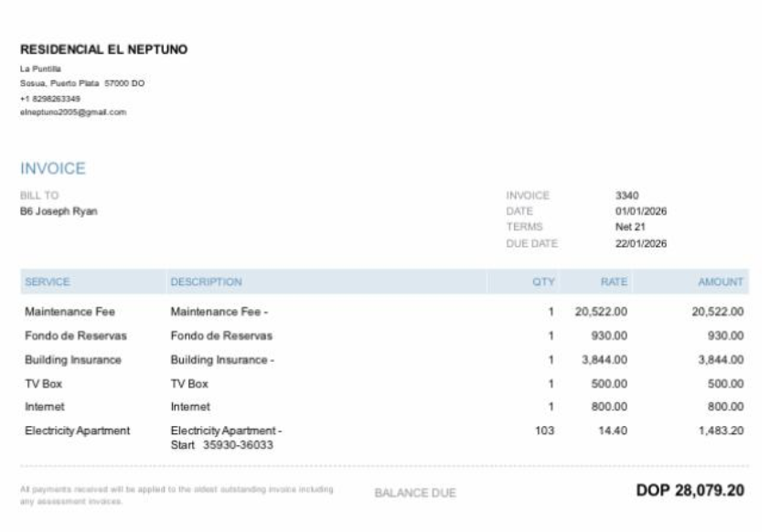Screen dimensions: 770x532
Task: Click the phone number +1 8298263349
Action: (x=50, y=98)
